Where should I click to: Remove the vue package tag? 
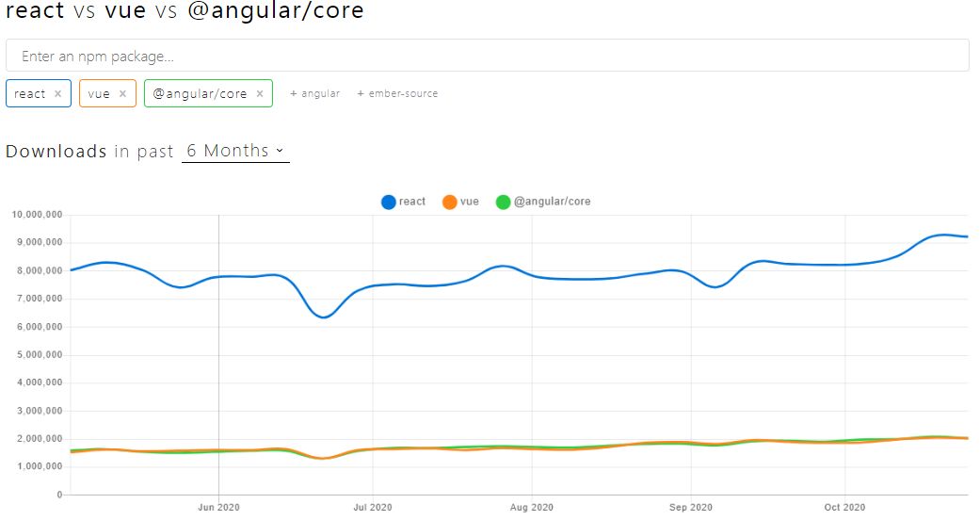(122, 94)
